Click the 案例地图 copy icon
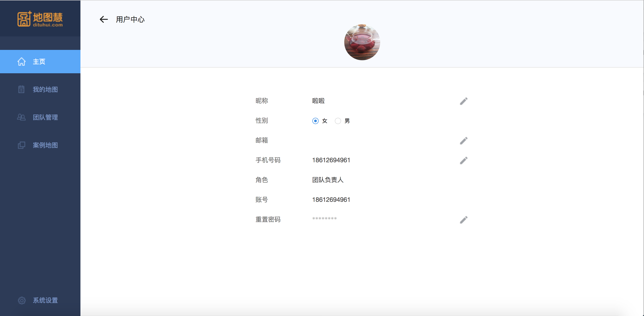 (x=22, y=145)
